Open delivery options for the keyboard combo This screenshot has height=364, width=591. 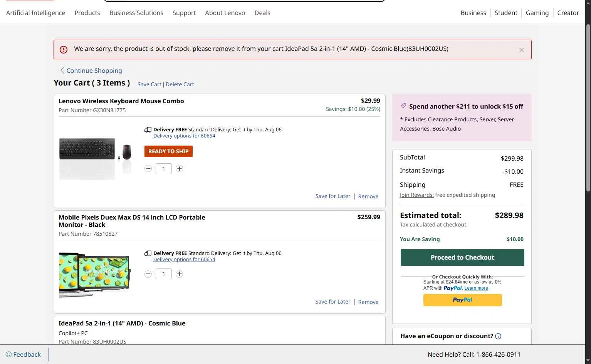tap(184, 136)
